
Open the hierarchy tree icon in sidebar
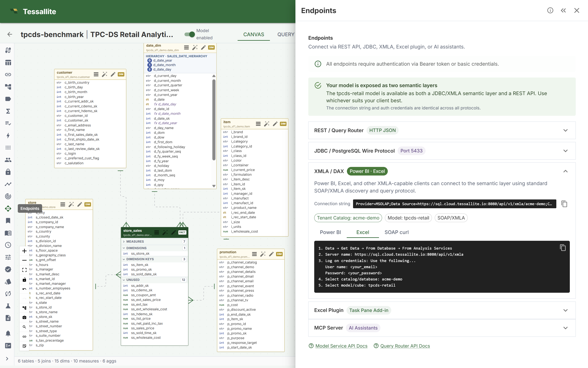point(8,87)
